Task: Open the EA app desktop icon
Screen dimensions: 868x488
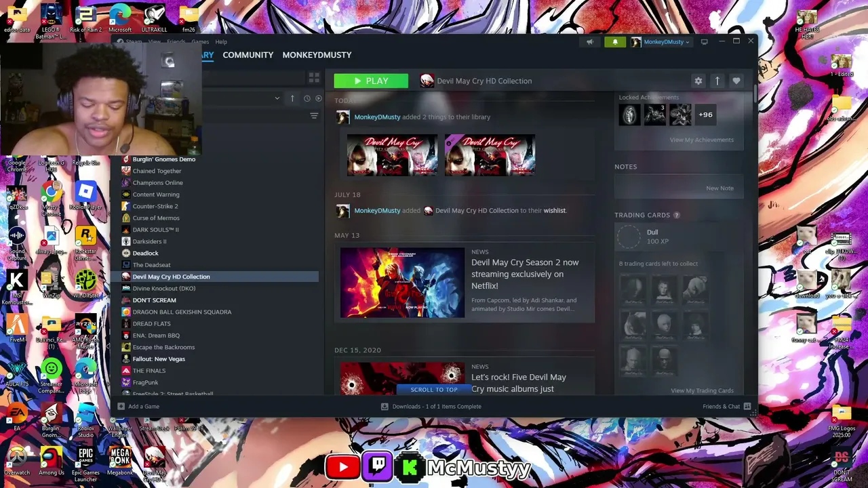Action: click(17, 417)
